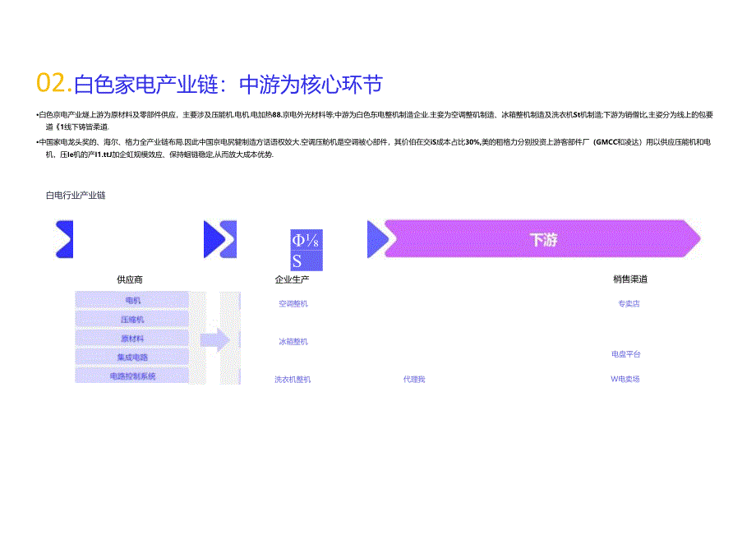This screenshot has height=535, width=756.
Task: Click the 洗衣机整机 label
Action: (293, 378)
